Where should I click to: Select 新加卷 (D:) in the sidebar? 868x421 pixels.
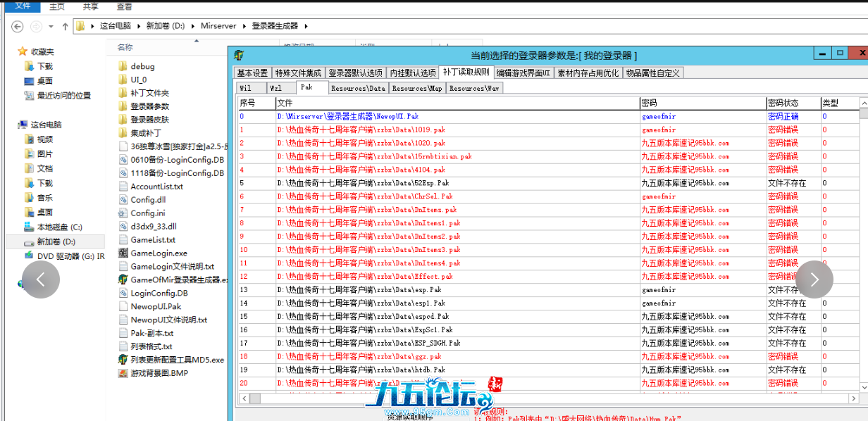point(56,241)
